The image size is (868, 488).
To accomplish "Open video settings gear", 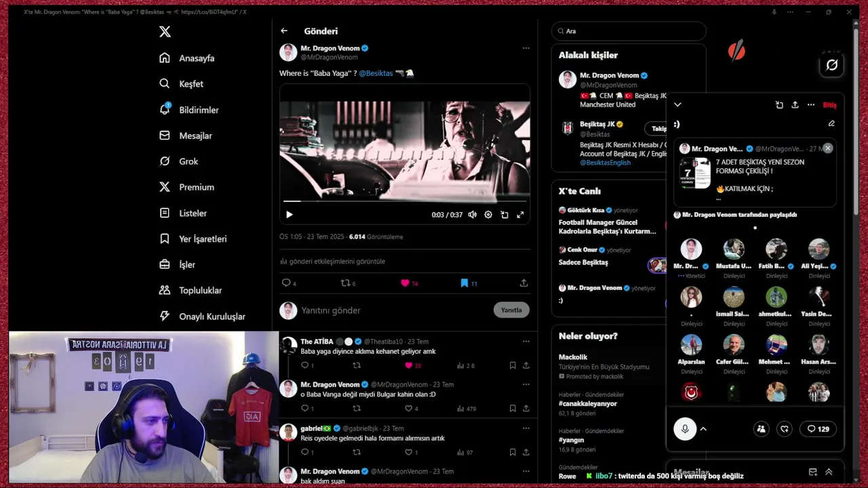I will pyautogui.click(x=488, y=215).
